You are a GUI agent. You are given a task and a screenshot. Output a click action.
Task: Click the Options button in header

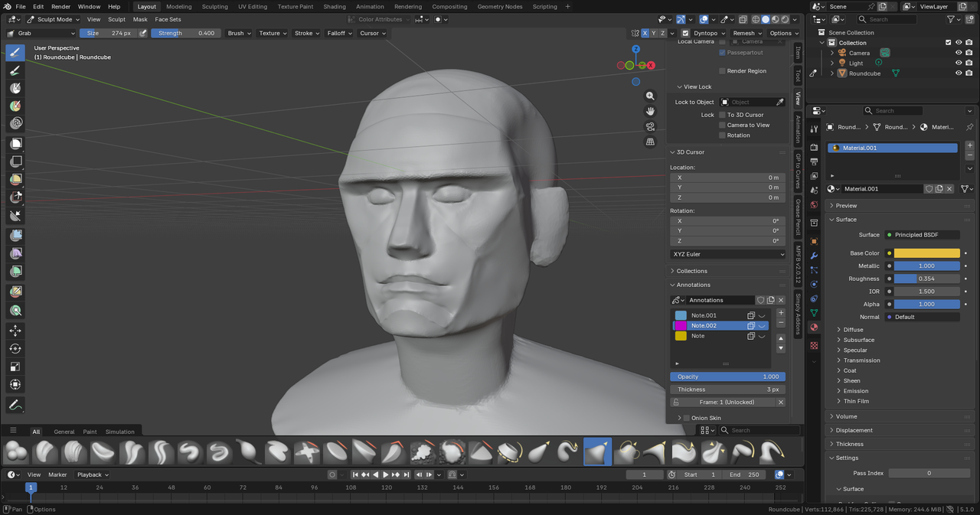(784, 33)
